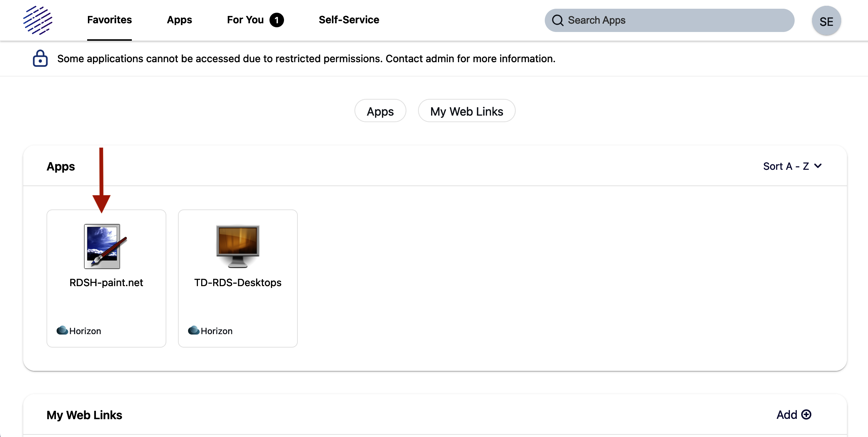Click the Horizon cloud icon under TD-RDS-Desktops
868x437 pixels.
click(194, 330)
